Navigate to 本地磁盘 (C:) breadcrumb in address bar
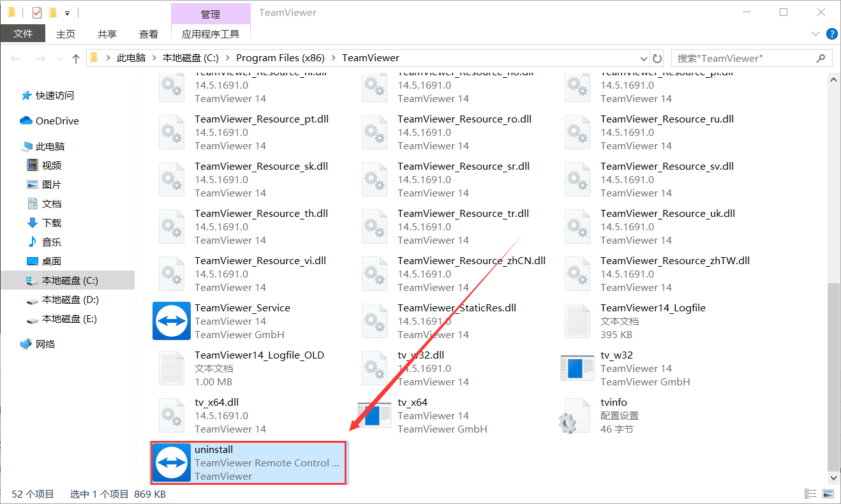The image size is (841, 504). tap(191, 58)
